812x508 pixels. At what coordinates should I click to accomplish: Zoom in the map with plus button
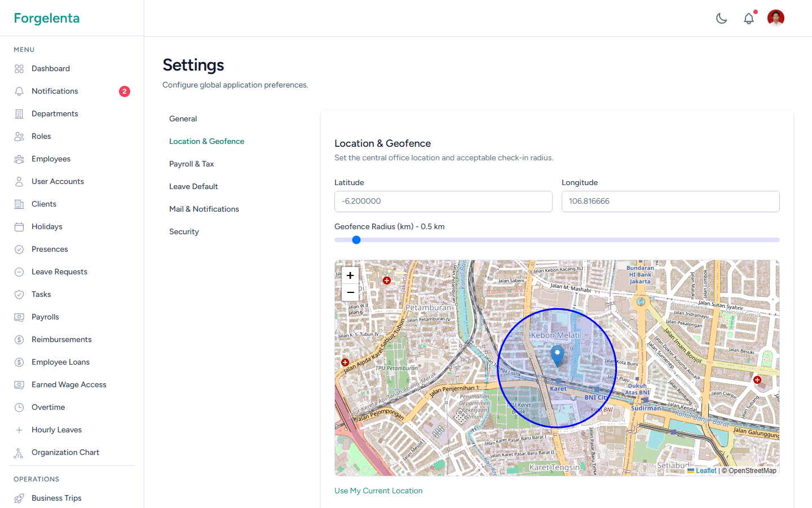coord(350,275)
